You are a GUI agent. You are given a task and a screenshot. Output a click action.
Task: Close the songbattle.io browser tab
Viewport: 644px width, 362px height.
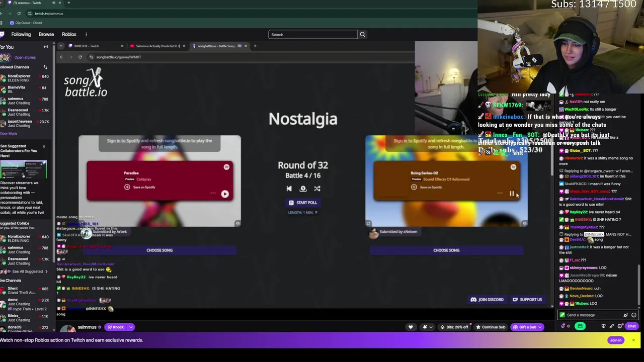(246, 46)
